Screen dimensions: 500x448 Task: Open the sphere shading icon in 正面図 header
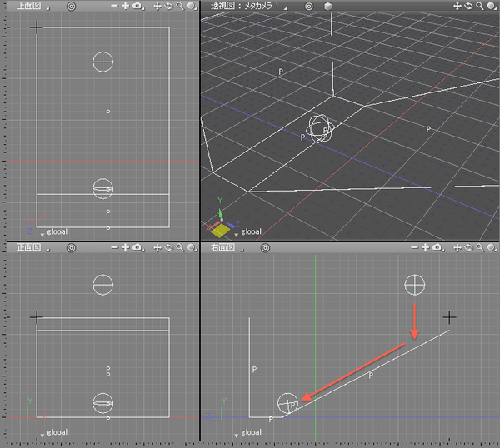coord(192,247)
